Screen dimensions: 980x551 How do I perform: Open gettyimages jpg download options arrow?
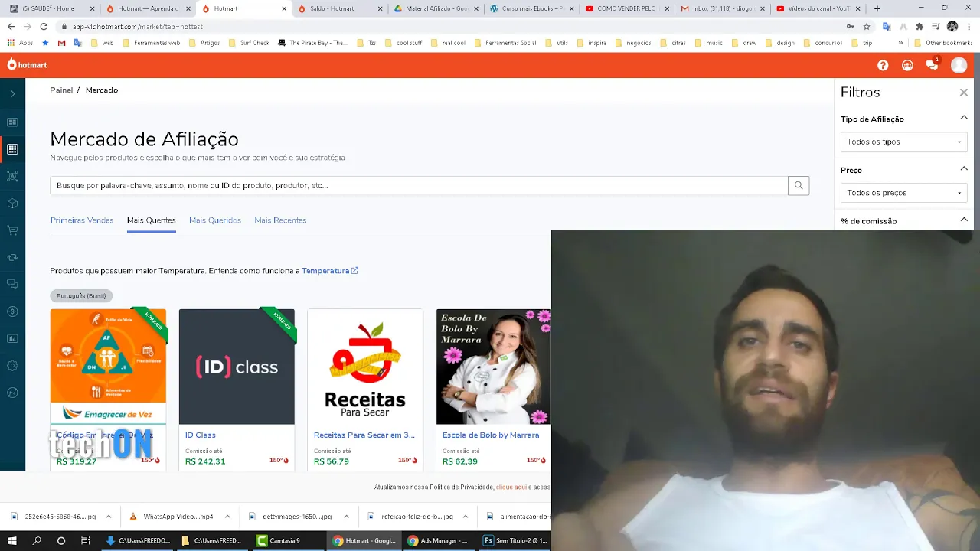[347, 517]
